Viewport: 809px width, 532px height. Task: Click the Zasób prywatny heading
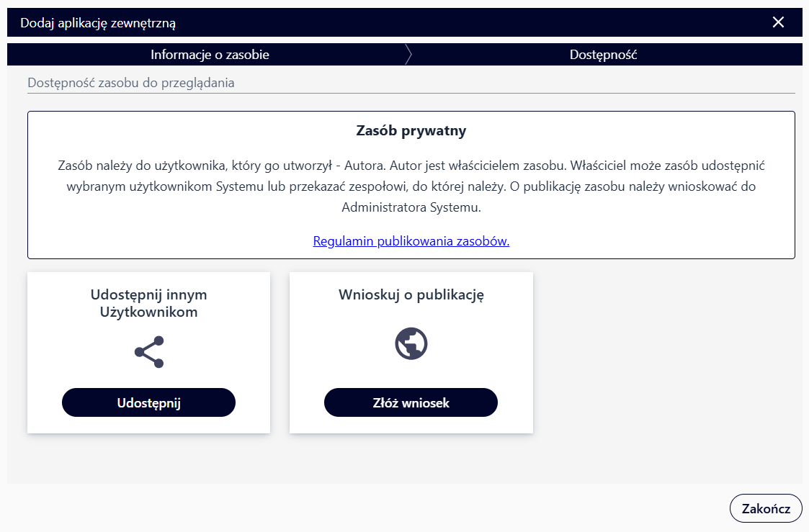[x=411, y=131]
